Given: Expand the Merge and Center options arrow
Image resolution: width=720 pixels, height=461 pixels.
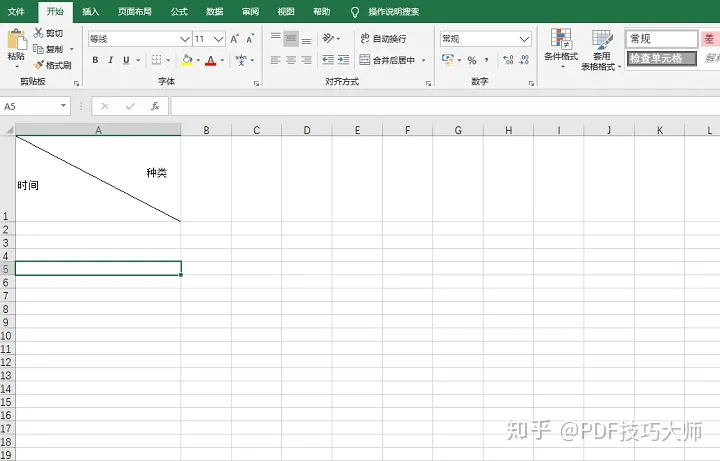Looking at the screenshot, I should (x=423, y=60).
